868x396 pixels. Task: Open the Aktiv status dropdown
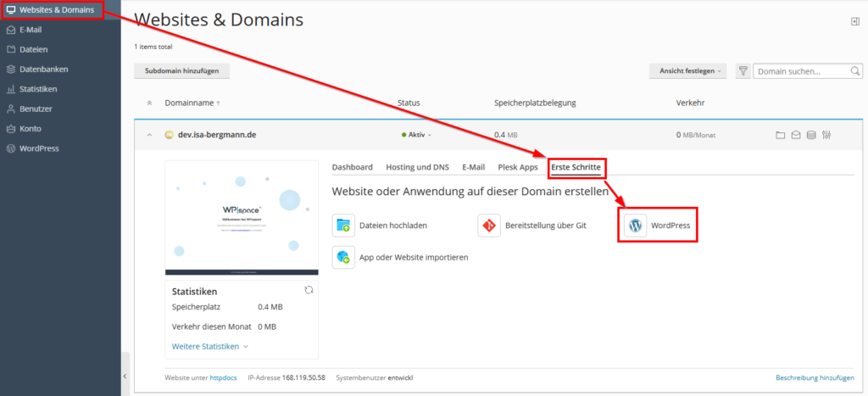416,135
